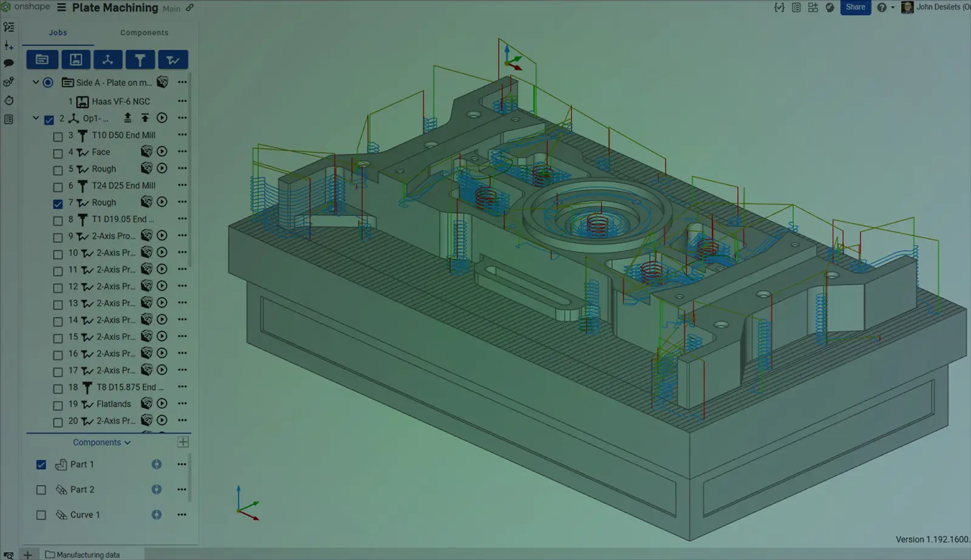The image size is (971, 560).
Task: Click the New Job Setup toolbar icon
Action: pyautogui.click(x=42, y=59)
